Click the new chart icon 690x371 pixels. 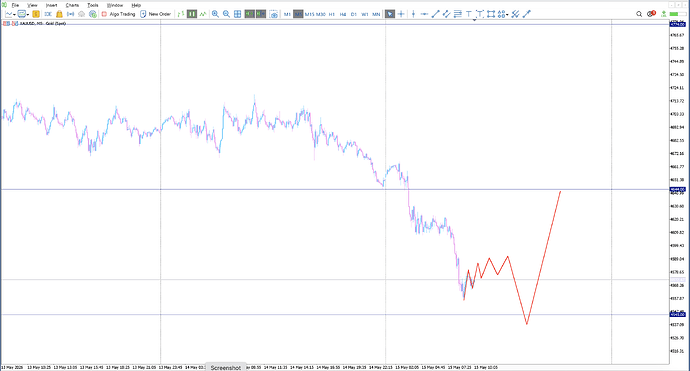pos(8,14)
